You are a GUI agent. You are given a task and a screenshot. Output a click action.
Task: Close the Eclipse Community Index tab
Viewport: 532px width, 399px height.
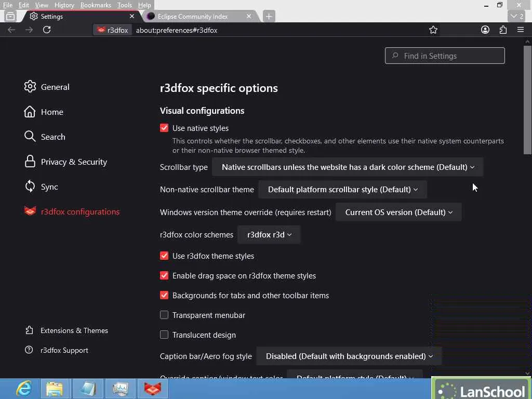tap(249, 16)
